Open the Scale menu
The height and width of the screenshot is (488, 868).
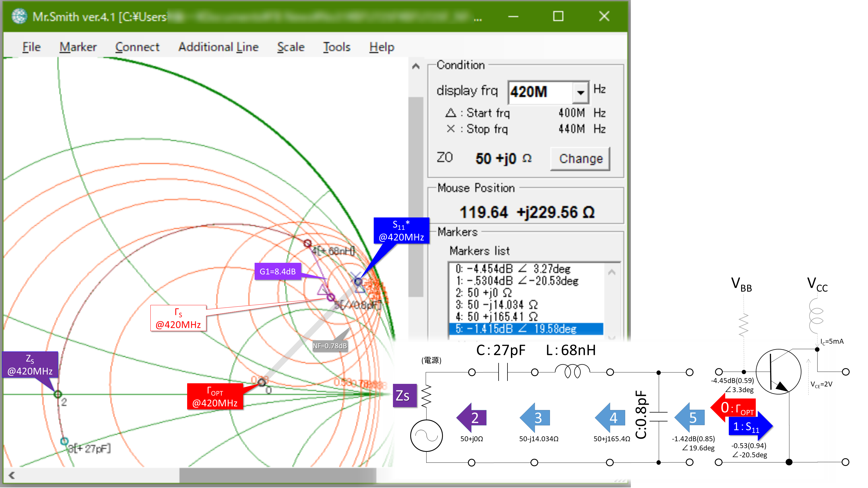click(x=291, y=47)
